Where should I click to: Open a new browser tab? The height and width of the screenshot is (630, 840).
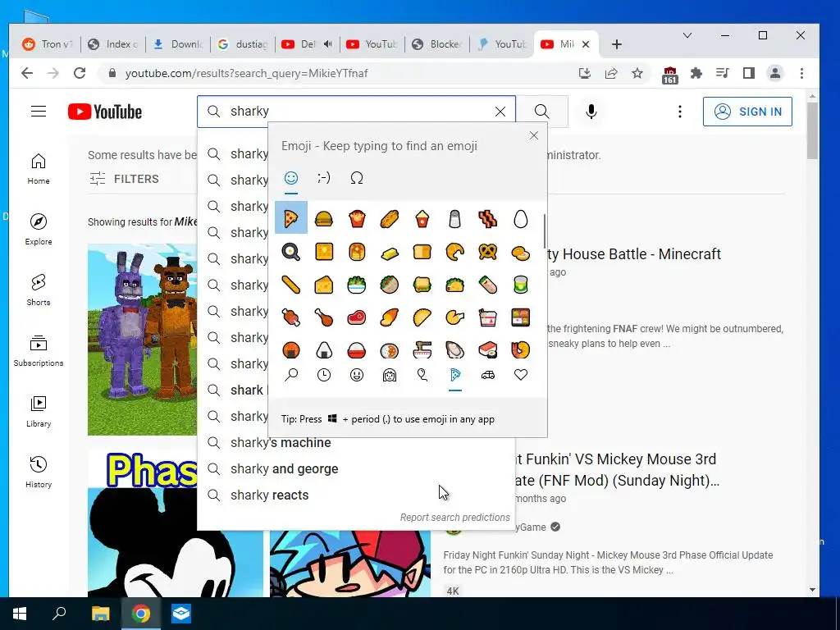point(617,44)
